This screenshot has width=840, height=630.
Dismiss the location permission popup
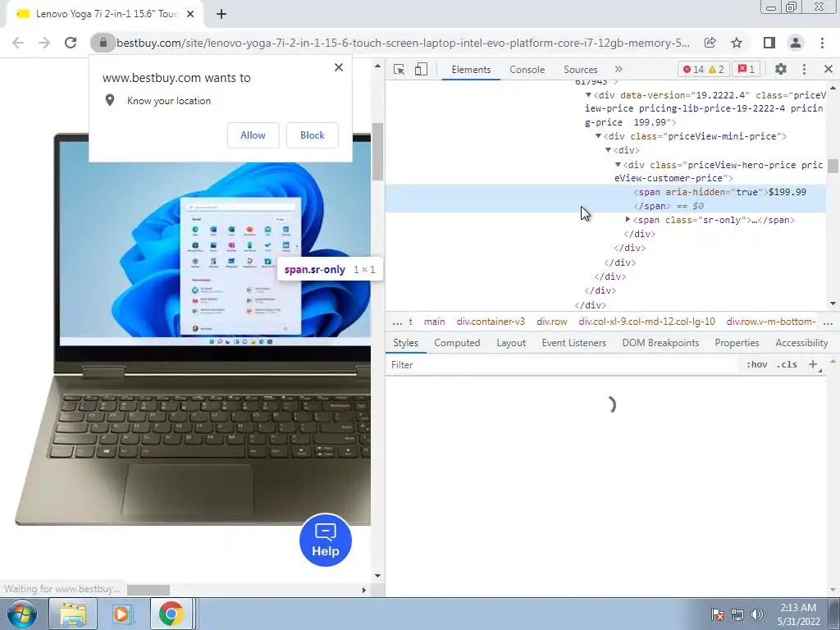pyautogui.click(x=339, y=67)
